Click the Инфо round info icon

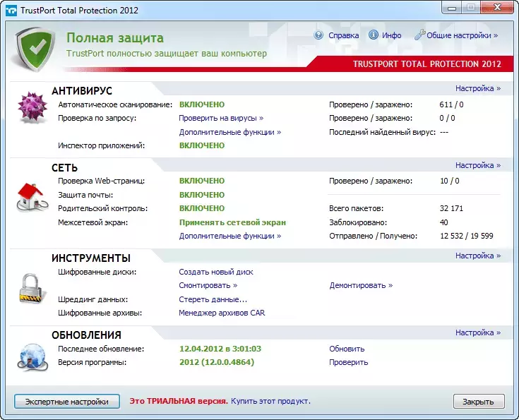pos(374,35)
